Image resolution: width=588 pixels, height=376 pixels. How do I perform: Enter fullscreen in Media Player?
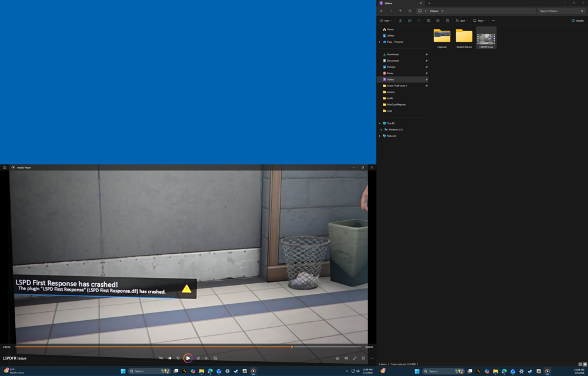pos(355,357)
